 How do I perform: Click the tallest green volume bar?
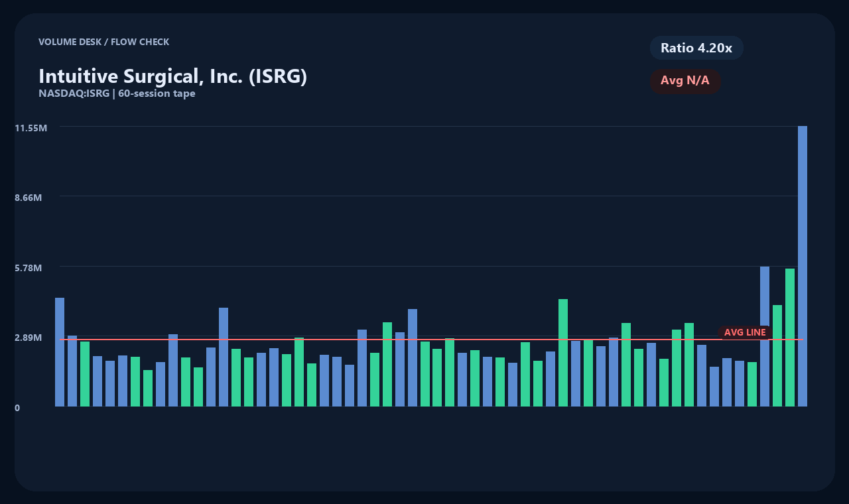[x=790, y=337]
